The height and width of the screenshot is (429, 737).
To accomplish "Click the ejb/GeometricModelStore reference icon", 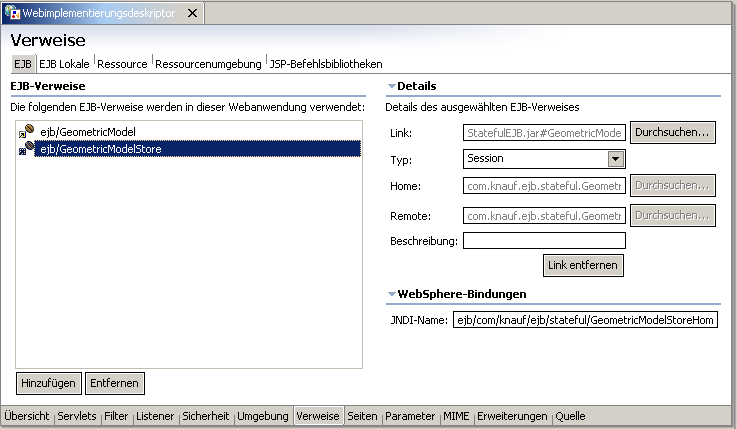I will tap(26, 148).
